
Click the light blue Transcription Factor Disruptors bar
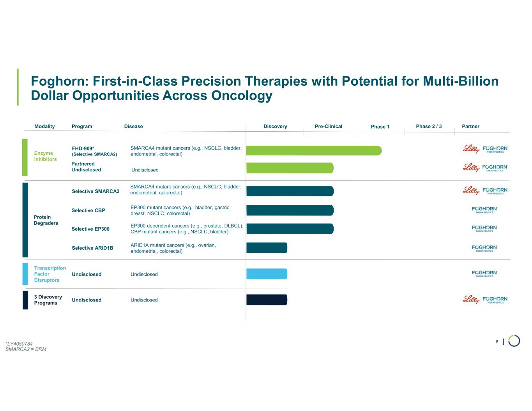coord(267,274)
